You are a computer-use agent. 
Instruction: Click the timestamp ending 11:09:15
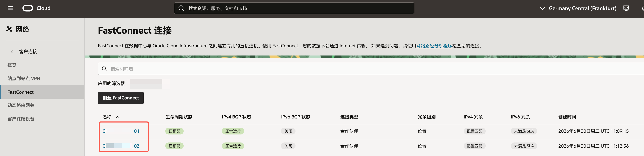point(593,131)
